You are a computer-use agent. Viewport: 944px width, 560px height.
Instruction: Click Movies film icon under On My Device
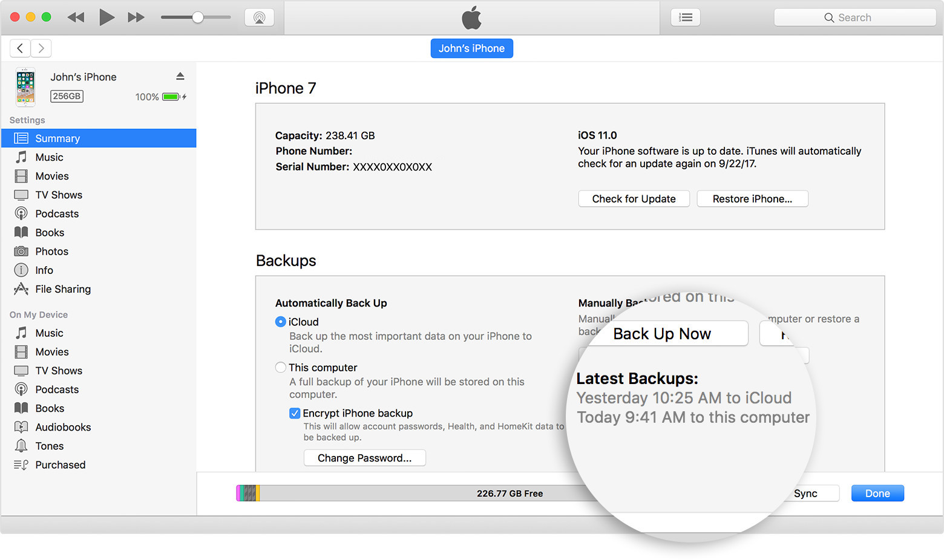[21, 351]
